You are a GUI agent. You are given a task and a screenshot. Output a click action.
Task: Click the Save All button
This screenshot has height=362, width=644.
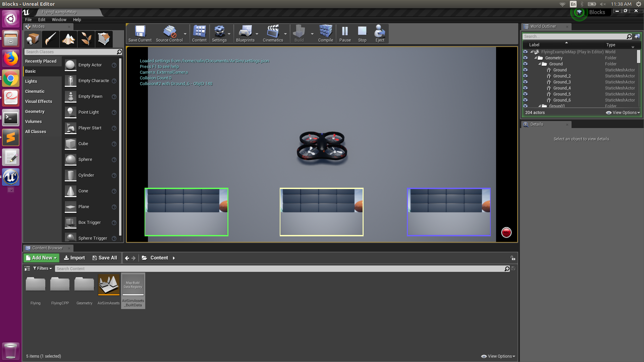click(105, 258)
